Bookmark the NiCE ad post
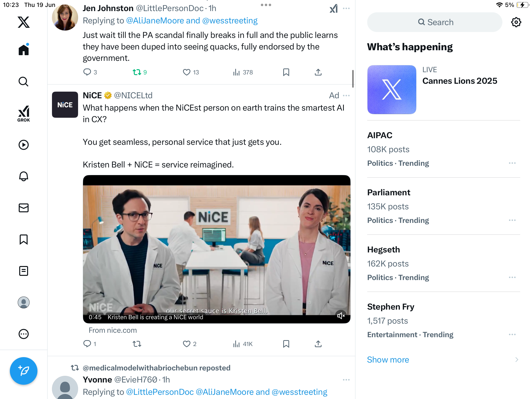Screen dimensions: 532x399 [x=286, y=344]
